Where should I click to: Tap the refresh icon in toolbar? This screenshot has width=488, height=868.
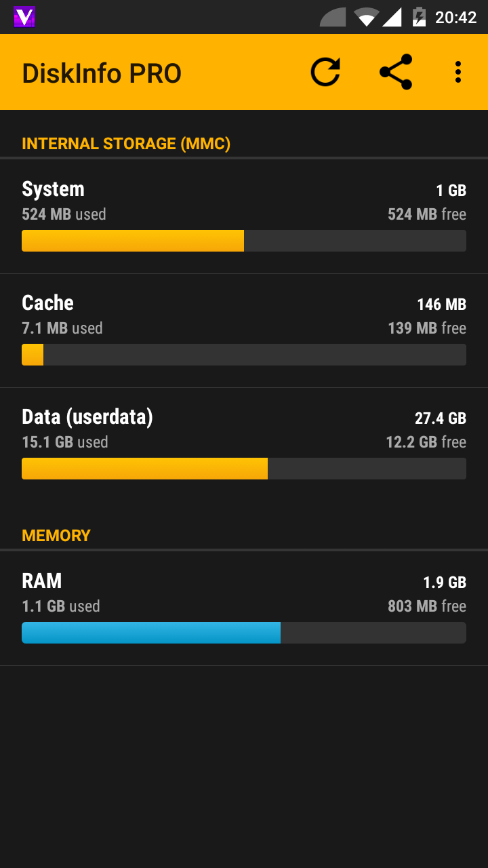tap(325, 72)
